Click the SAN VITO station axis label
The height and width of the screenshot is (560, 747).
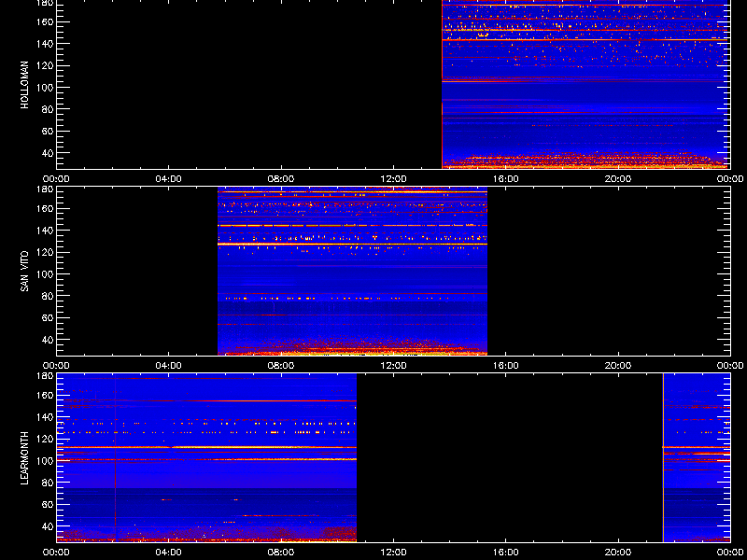tap(25, 272)
